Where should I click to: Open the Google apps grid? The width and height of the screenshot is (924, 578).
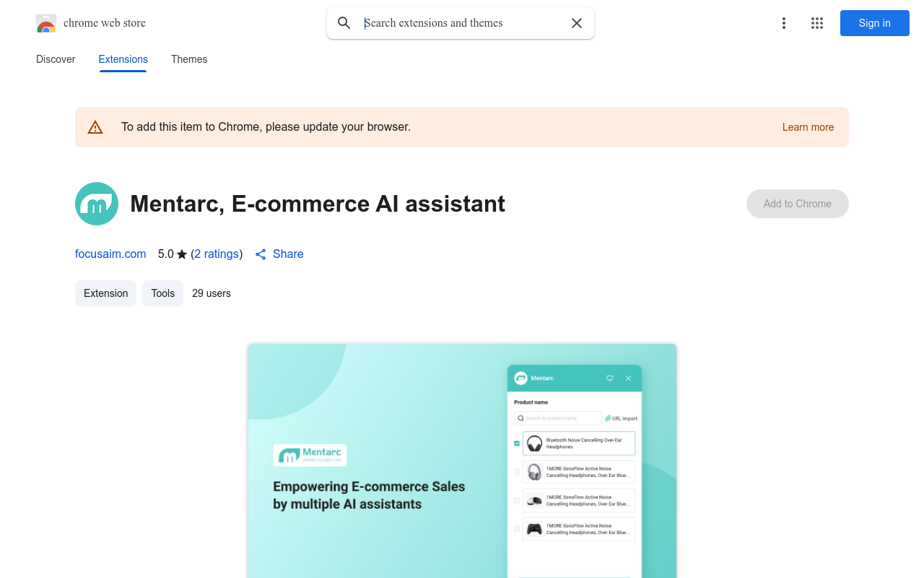click(817, 23)
